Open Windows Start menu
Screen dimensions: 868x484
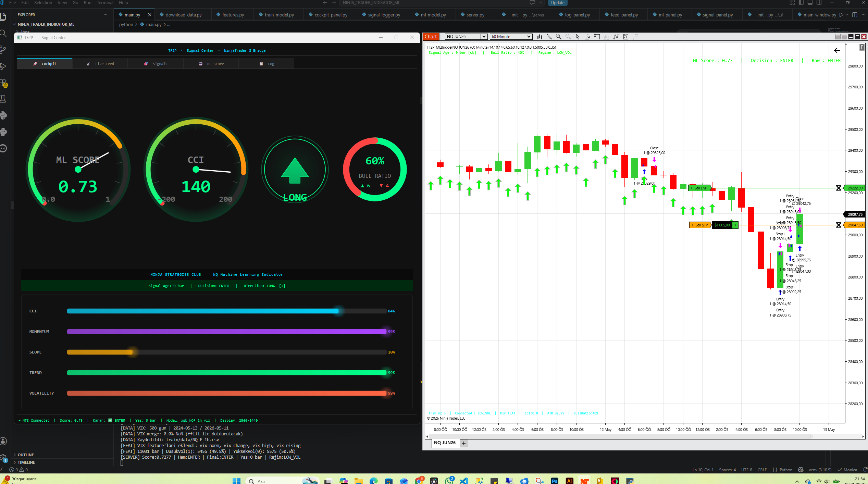tap(236, 481)
